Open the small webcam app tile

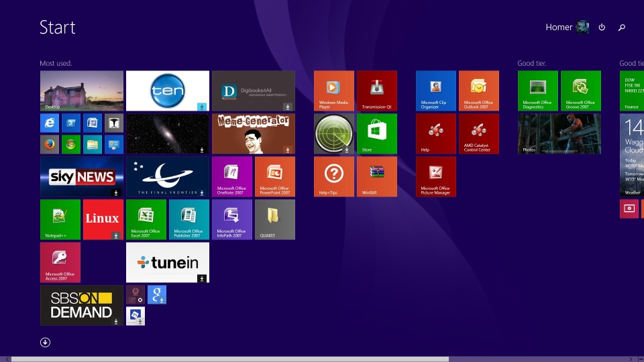click(136, 295)
